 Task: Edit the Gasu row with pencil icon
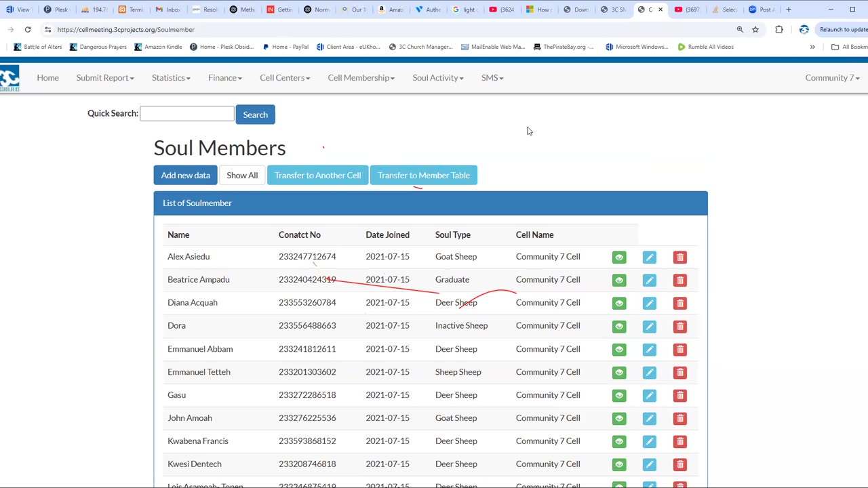click(x=649, y=396)
